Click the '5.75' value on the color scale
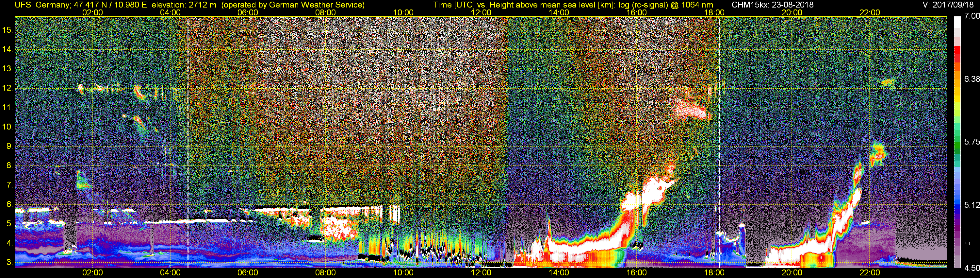Screen dimensions: 980x278 [972, 142]
